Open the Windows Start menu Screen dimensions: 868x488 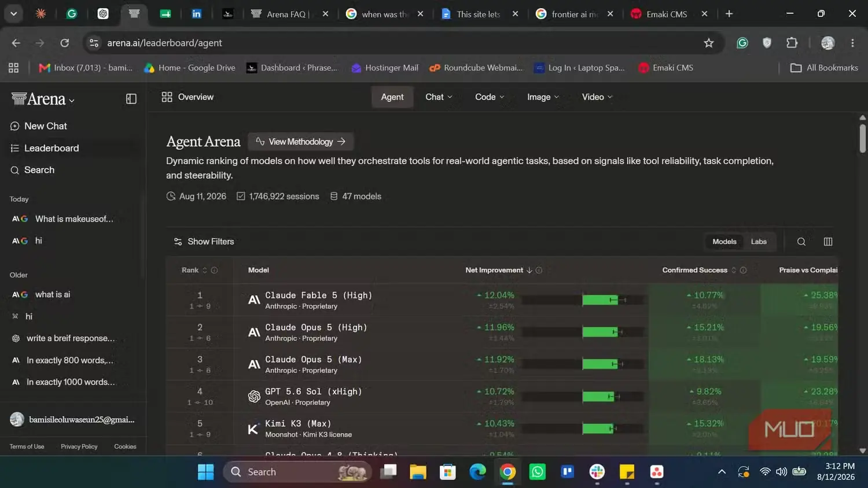coord(205,472)
